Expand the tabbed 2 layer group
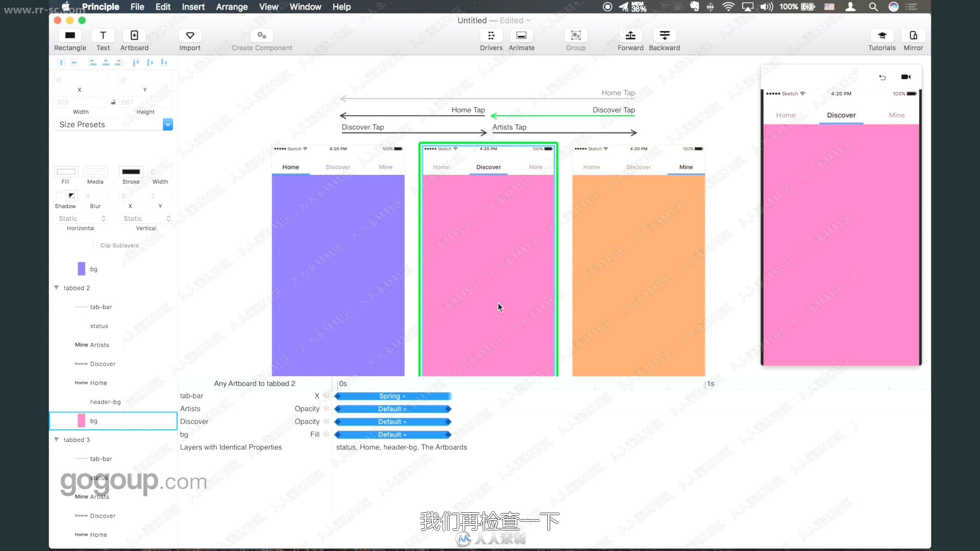Image resolution: width=980 pixels, height=551 pixels. [56, 287]
